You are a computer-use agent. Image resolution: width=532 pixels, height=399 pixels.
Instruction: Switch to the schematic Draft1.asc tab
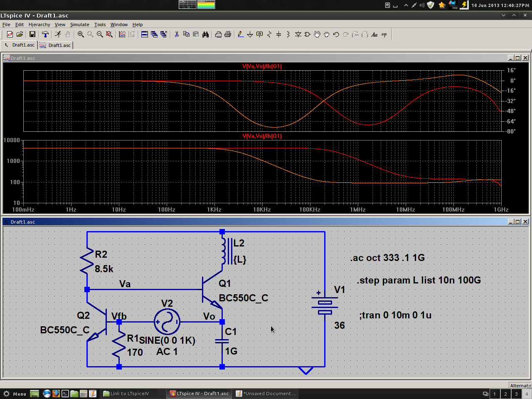click(x=20, y=45)
